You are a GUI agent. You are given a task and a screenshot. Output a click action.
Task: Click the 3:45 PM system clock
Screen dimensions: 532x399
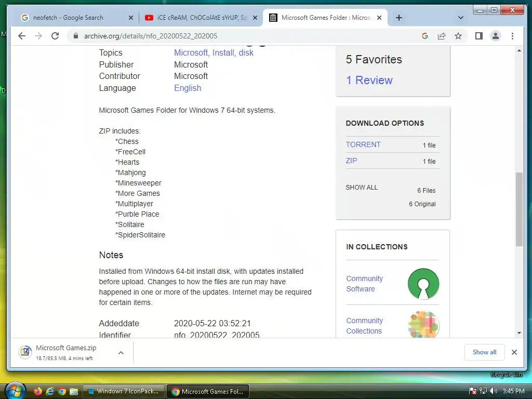point(513,391)
